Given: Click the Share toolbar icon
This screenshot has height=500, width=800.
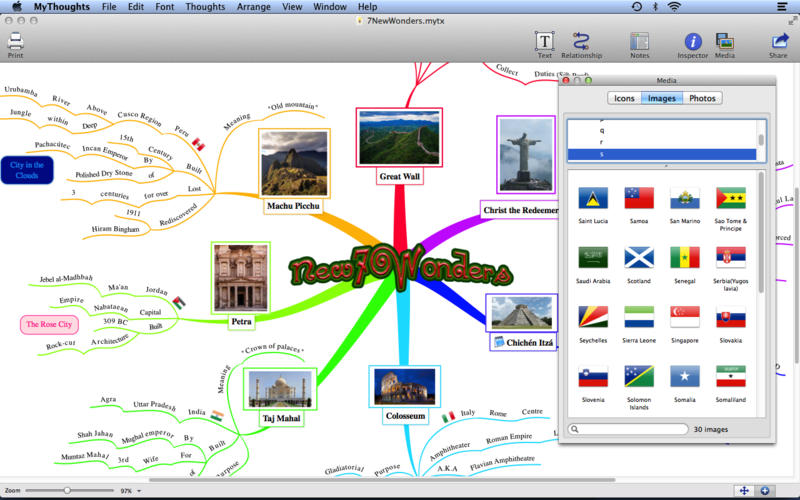Looking at the screenshot, I should pyautogui.click(x=778, y=42).
